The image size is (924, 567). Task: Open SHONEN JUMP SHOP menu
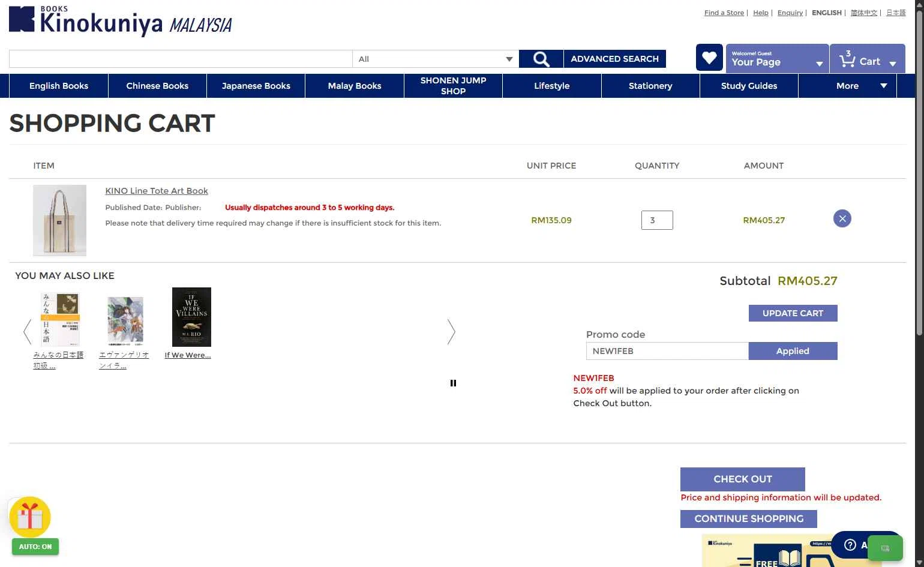point(453,86)
